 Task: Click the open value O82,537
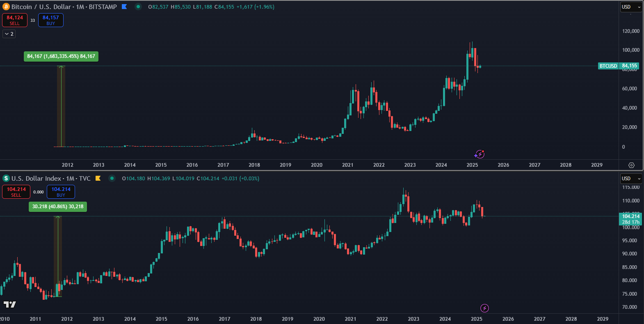[x=158, y=7]
